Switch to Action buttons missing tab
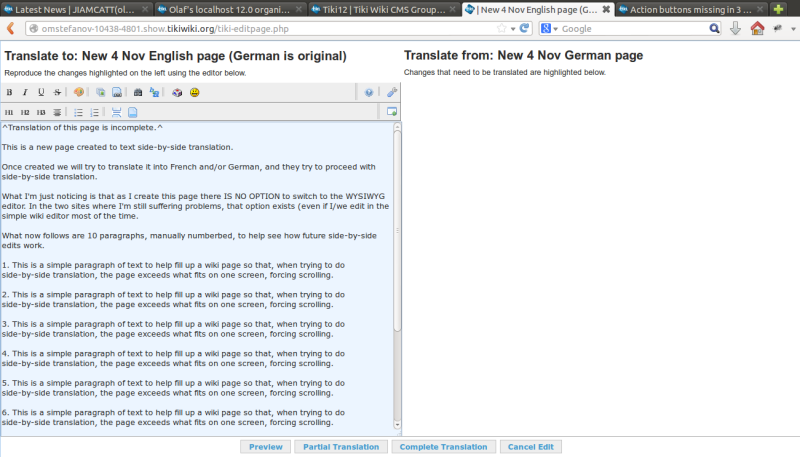Image resolution: width=800 pixels, height=457 pixels. click(x=691, y=9)
